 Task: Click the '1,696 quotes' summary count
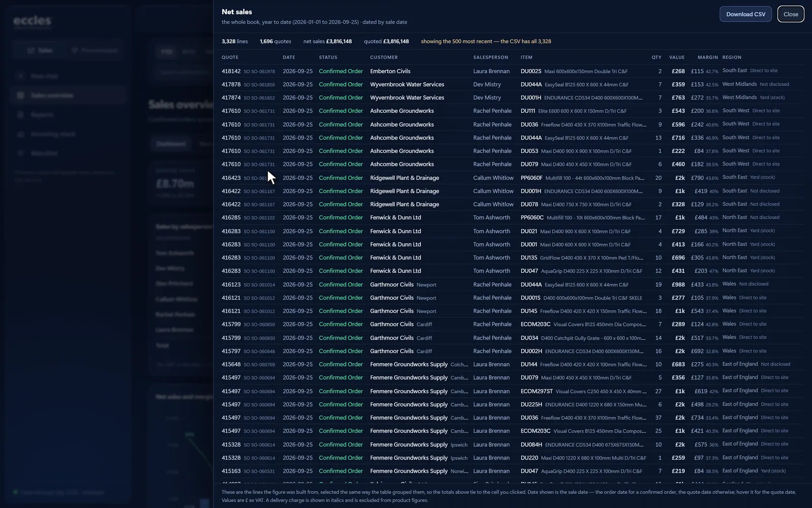(276, 42)
